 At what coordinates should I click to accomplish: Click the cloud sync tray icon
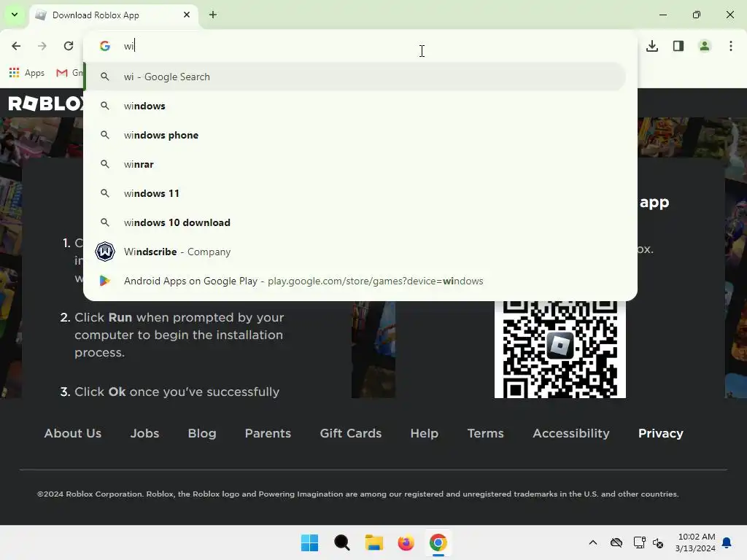[616, 542]
